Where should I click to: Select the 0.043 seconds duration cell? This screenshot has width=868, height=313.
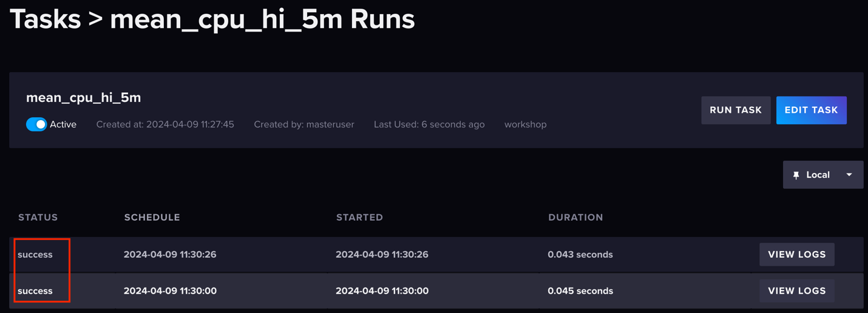click(580, 254)
